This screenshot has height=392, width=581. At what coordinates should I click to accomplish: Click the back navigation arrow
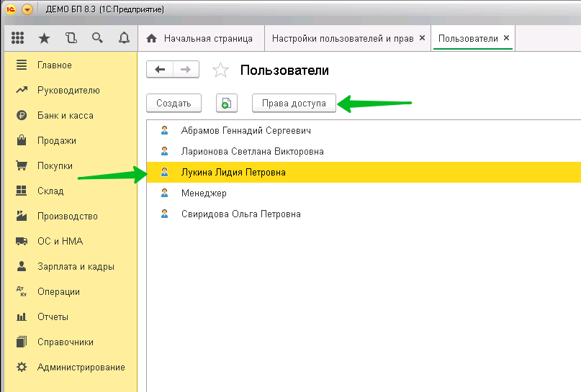pos(160,70)
